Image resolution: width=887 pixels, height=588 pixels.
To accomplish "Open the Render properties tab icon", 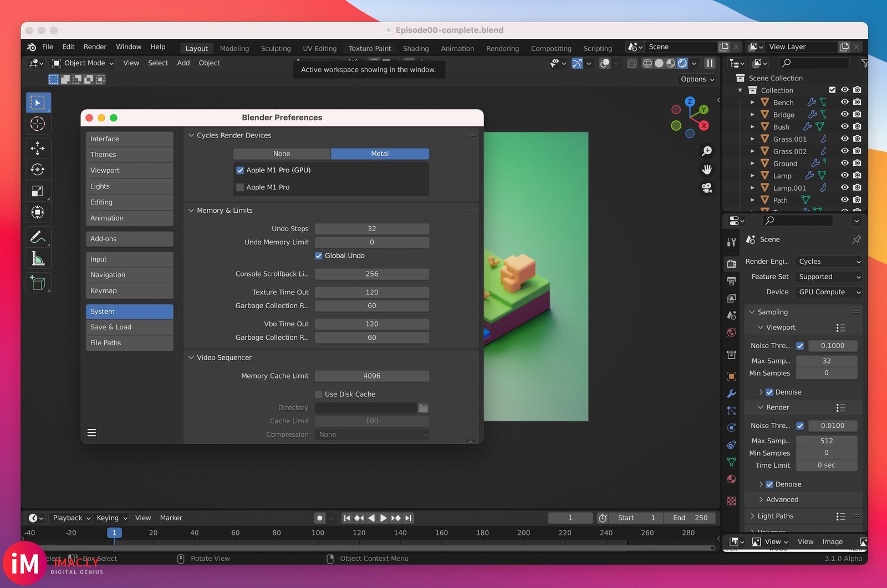I will point(732,264).
